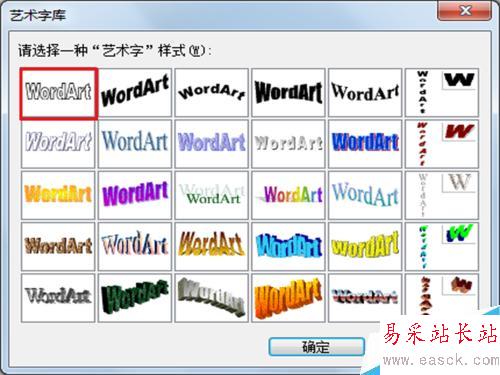This screenshot has width=500, height=375.
Task: Select the cyan blue 3D WordArt style
Action: click(288, 247)
